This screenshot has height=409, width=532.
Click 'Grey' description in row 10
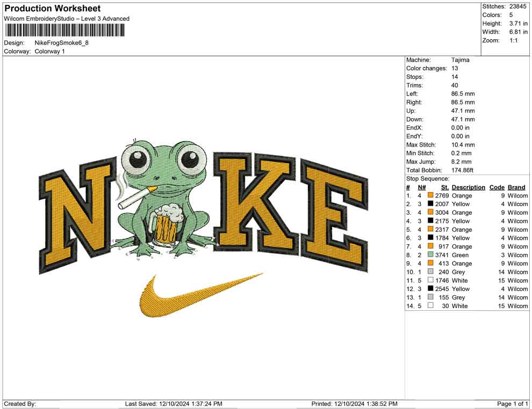coord(458,272)
